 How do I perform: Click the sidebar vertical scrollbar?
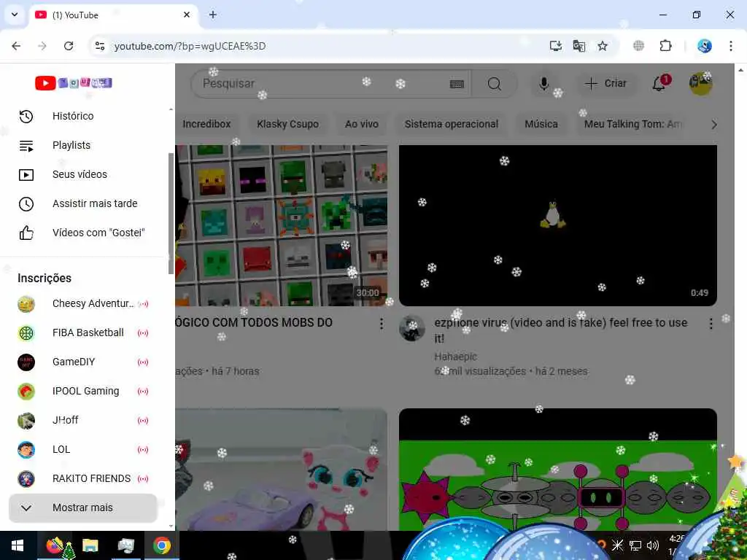(x=171, y=214)
